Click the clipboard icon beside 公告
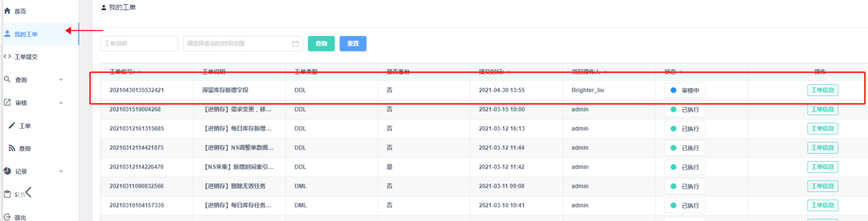The image size is (868, 221). tap(7, 194)
